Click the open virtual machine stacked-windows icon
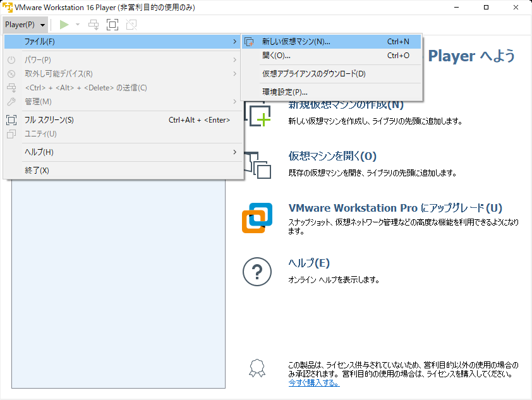This screenshot has width=532, height=400. point(258,165)
